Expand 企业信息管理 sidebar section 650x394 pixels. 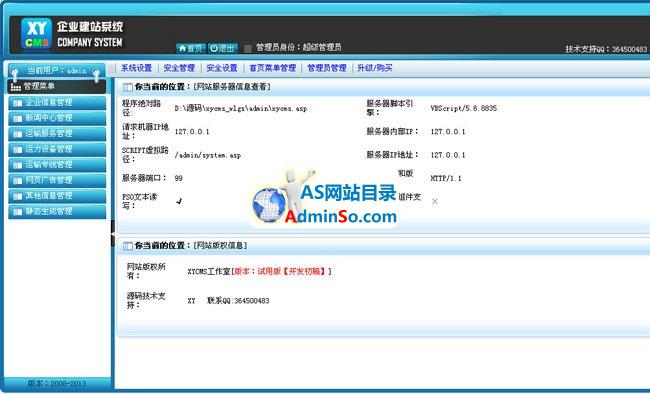(57, 103)
